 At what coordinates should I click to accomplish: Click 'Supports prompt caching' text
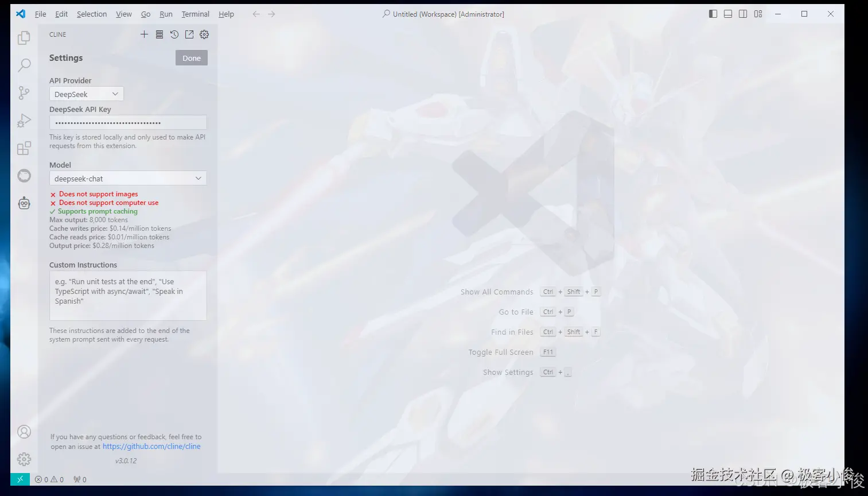pos(98,211)
